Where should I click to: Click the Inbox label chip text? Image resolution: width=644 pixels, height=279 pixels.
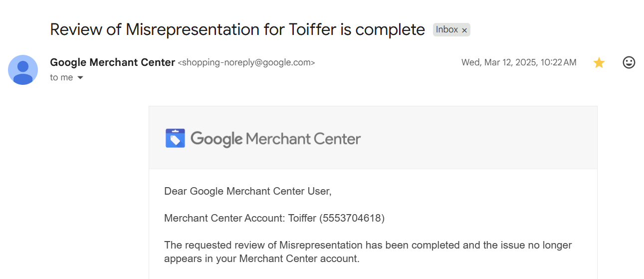pos(447,30)
